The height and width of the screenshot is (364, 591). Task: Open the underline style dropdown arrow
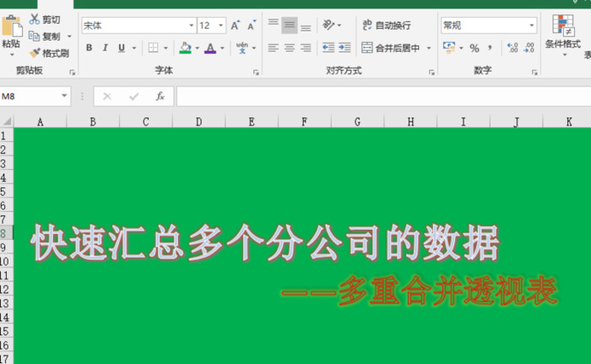[134, 48]
